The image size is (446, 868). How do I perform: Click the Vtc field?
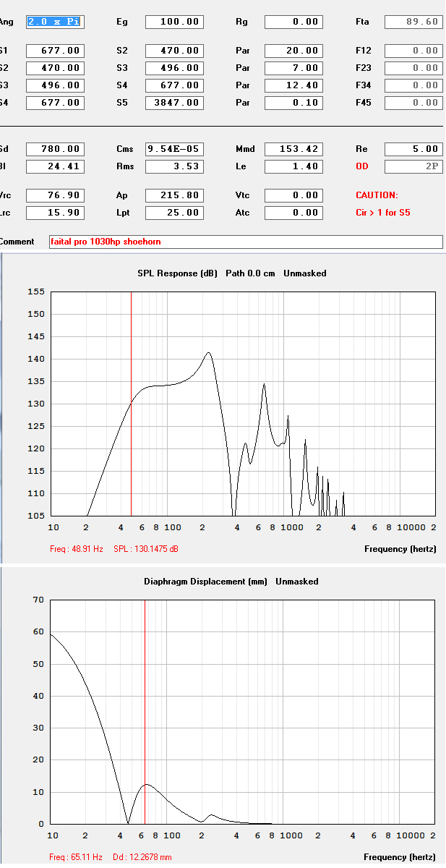click(x=293, y=195)
